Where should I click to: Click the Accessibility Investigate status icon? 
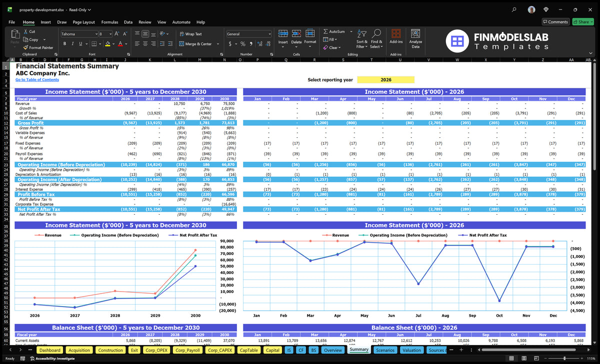[x=32, y=359]
